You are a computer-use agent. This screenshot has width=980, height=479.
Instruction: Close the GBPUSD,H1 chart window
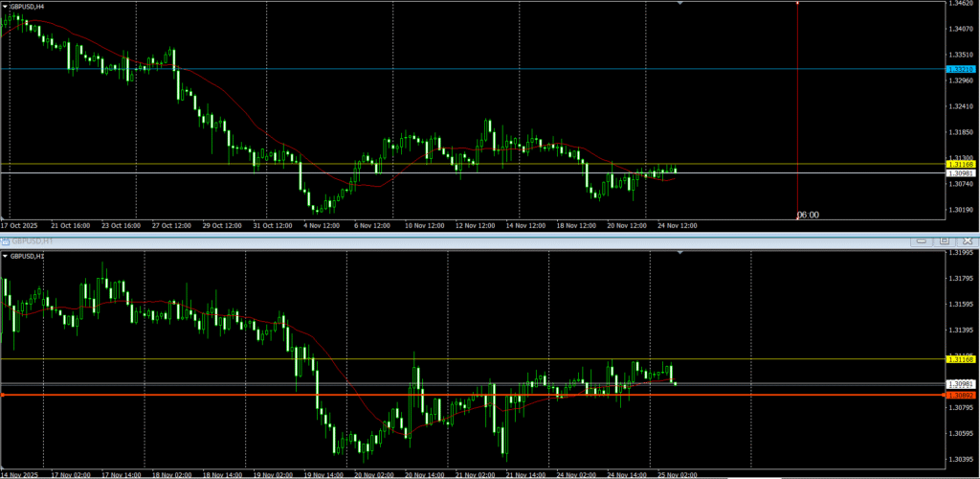point(967,241)
